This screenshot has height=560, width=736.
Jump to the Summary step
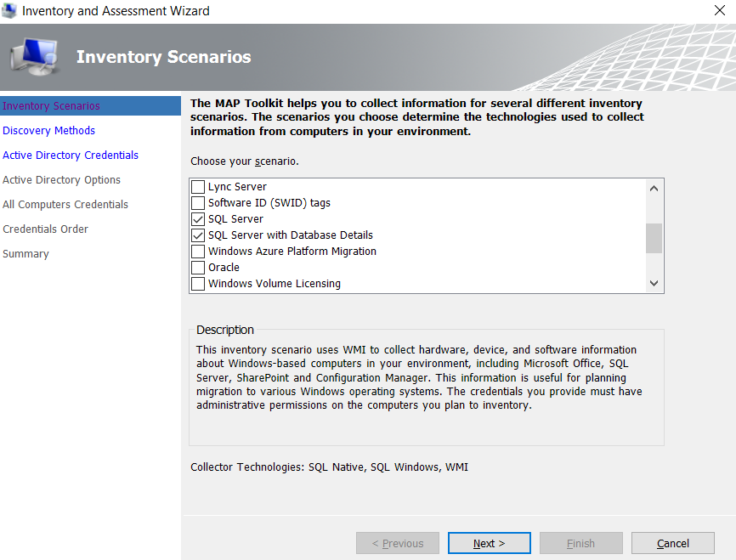[x=25, y=253]
